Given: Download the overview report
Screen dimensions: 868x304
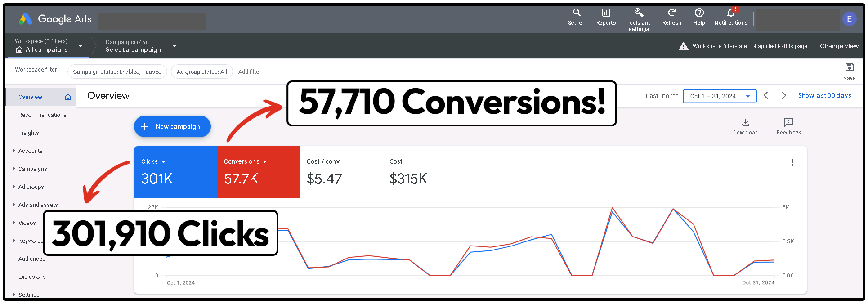Looking at the screenshot, I should point(745,123).
